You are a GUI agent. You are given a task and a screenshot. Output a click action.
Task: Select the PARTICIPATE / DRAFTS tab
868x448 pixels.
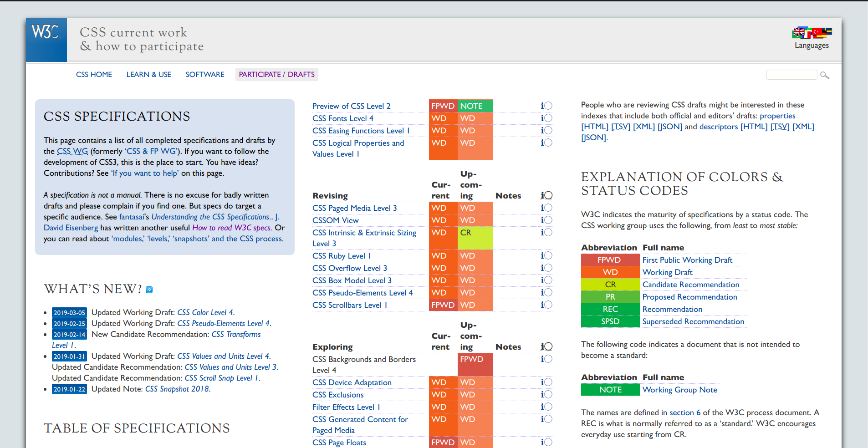click(x=277, y=74)
